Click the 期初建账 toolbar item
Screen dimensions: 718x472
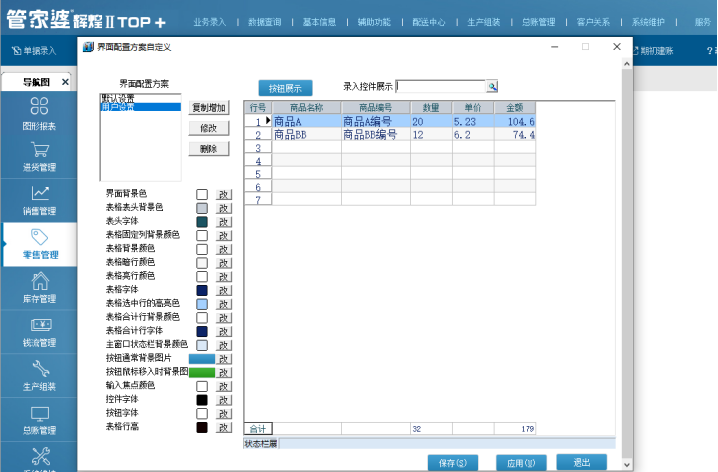point(653,51)
